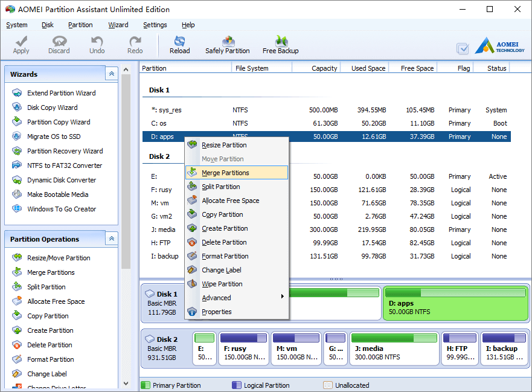Choose Format Partition from context menu
This screenshot has width=532, height=392.
(237, 256)
